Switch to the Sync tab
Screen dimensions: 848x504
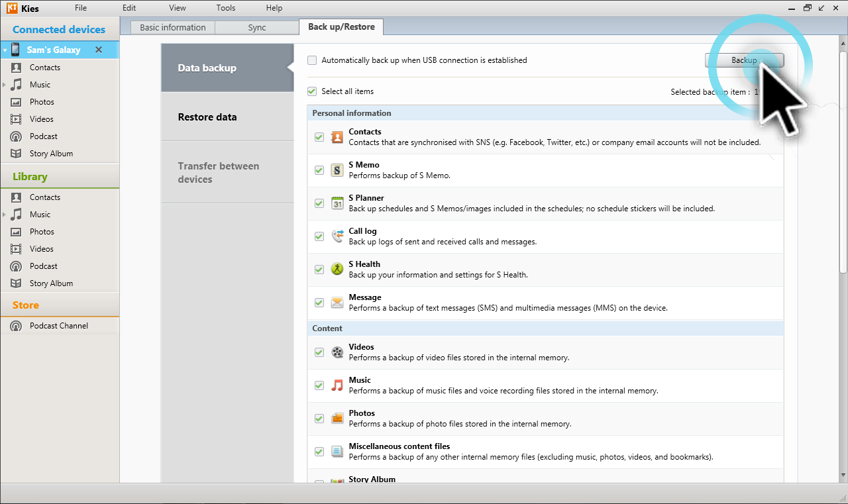point(257,27)
